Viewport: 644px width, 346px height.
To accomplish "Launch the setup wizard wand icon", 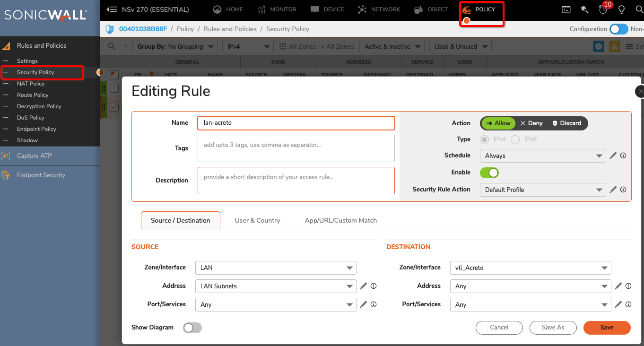I will click(x=585, y=9).
